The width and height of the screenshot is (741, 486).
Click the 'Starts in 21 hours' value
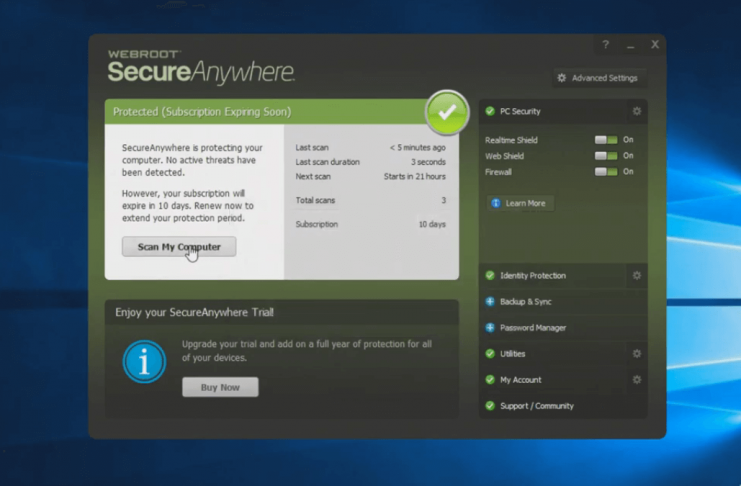(414, 176)
